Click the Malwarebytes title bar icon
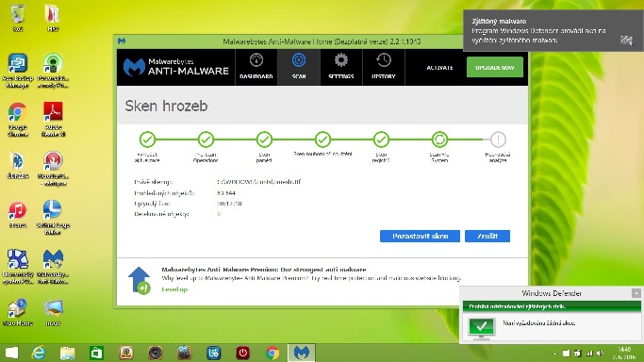The image size is (644, 362). (x=122, y=41)
